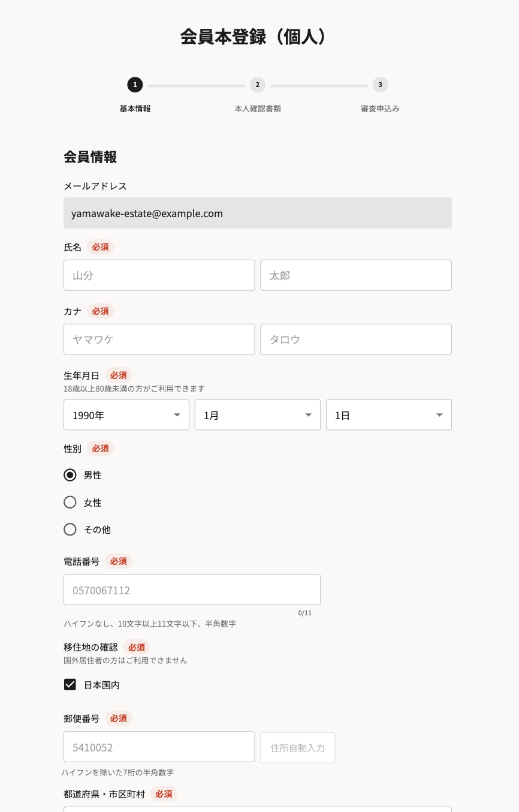
Task: Click the 住所自動入力 address autofill button
Action: pos(297,747)
